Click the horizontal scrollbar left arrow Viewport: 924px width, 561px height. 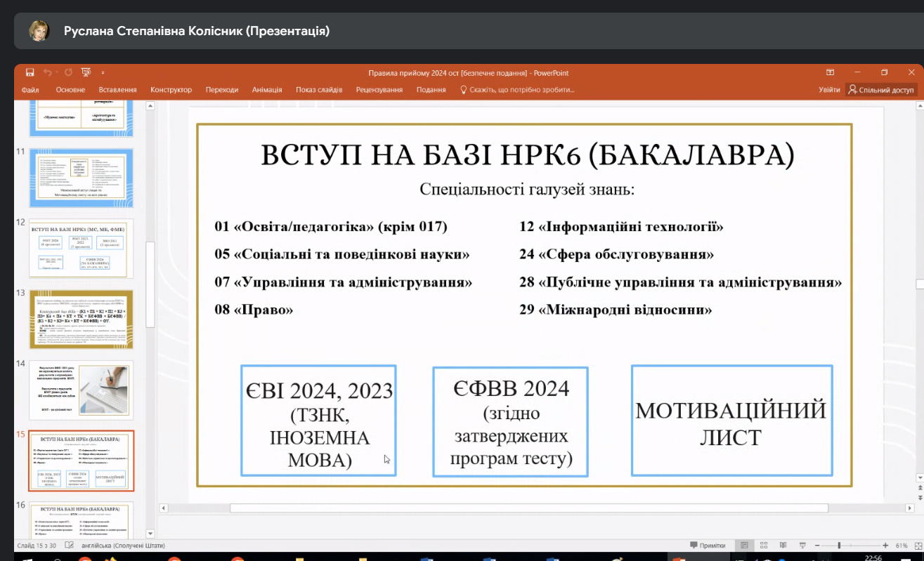[x=164, y=508]
